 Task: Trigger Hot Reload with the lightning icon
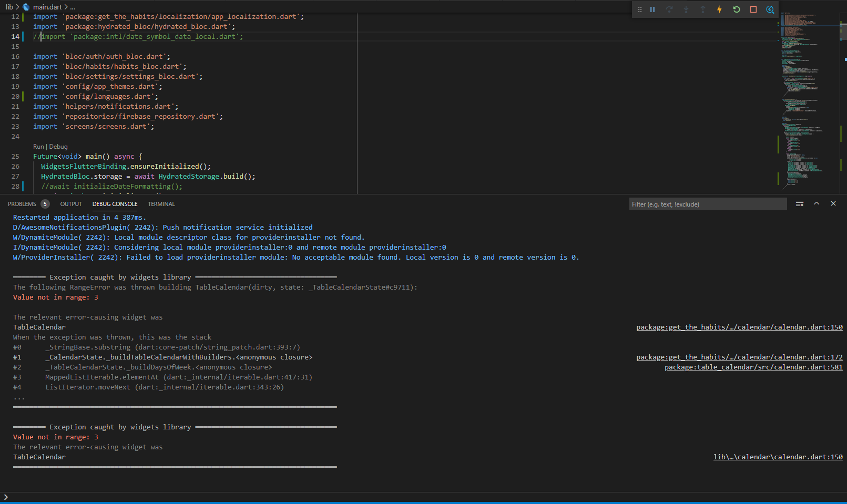pyautogui.click(x=720, y=9)
